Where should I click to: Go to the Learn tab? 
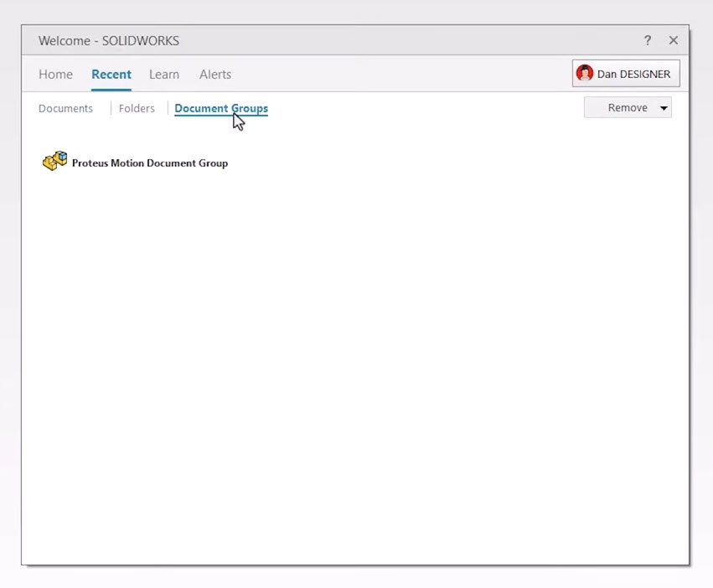pyautogui.click(x=163, y=75)
